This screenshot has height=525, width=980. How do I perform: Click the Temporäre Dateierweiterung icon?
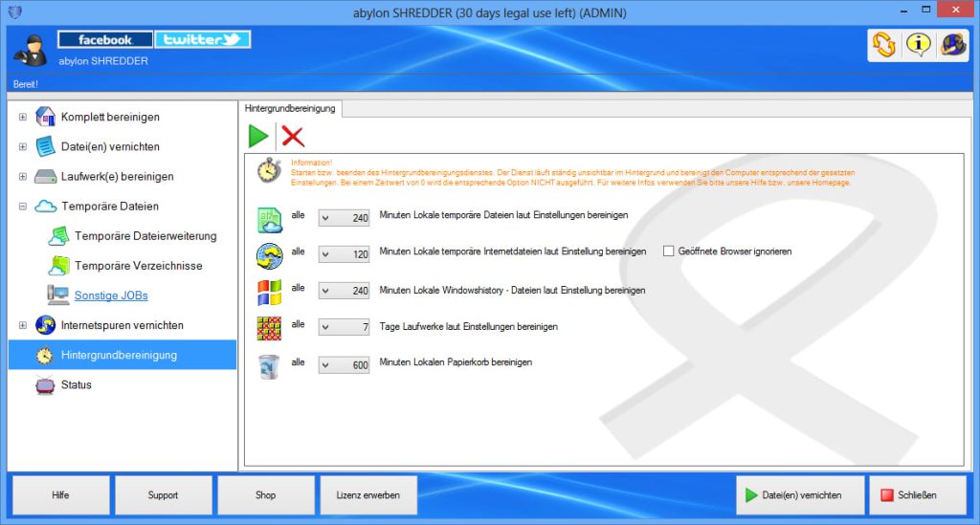coord(58,236)
